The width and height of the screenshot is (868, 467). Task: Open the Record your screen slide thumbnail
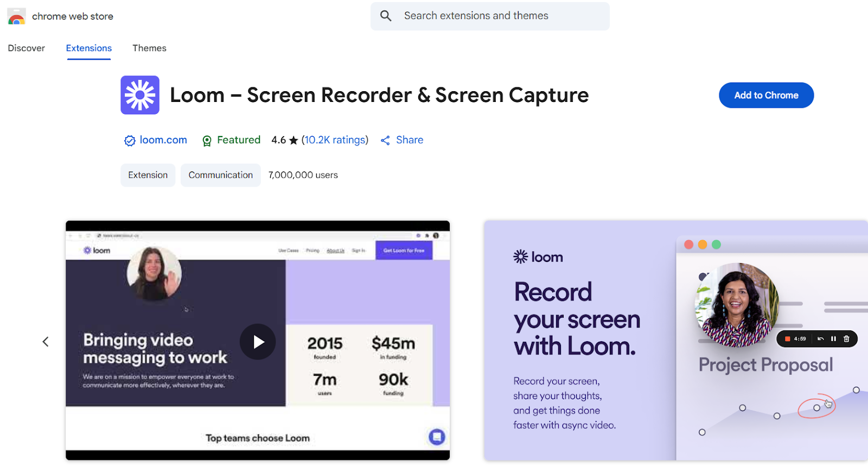click(676, 341)
